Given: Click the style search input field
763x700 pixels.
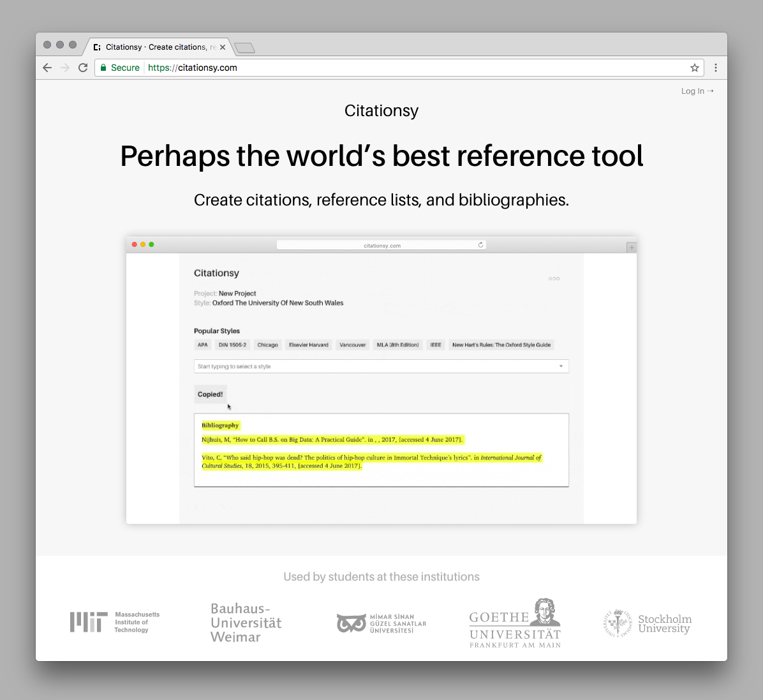Looking at the screenshot, I should coord(319,366).
